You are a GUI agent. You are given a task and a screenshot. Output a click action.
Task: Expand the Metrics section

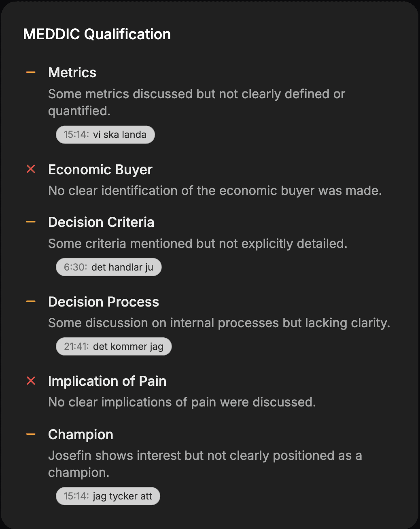click(x=72, y=73)
